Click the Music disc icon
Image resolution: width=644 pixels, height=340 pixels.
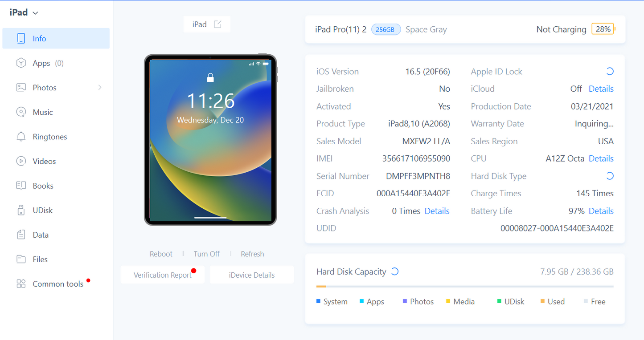21,112
